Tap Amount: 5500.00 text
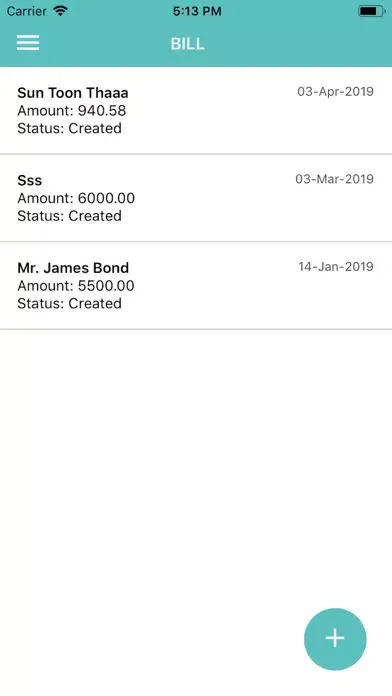The height and width of the screenshot is (696, 392). 76,285
